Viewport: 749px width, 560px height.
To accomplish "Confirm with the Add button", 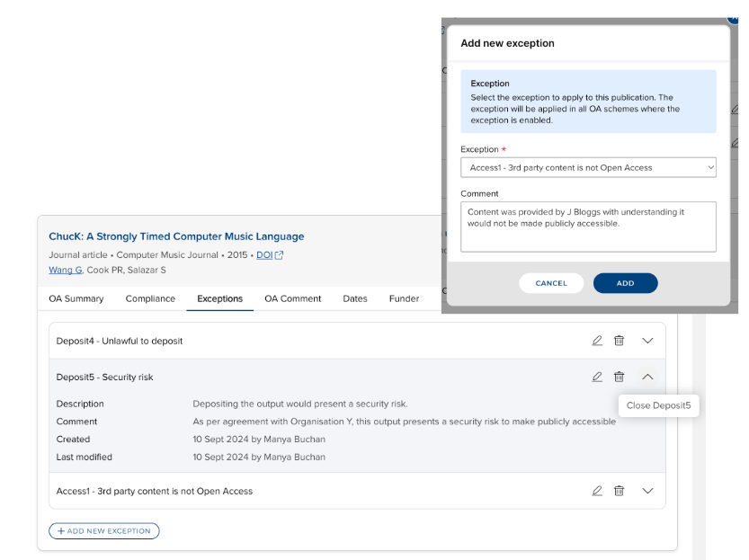I will [x=625, y=283].
